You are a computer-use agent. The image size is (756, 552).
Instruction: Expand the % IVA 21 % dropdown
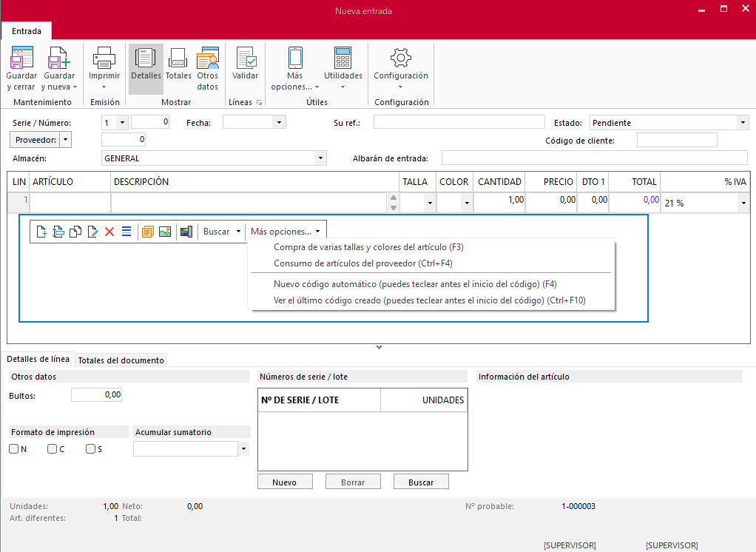(x=743, y=203)
